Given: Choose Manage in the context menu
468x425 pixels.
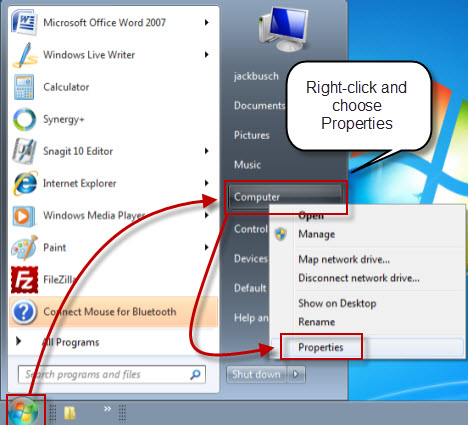Looking at the screenshot, I should point(317,234).
